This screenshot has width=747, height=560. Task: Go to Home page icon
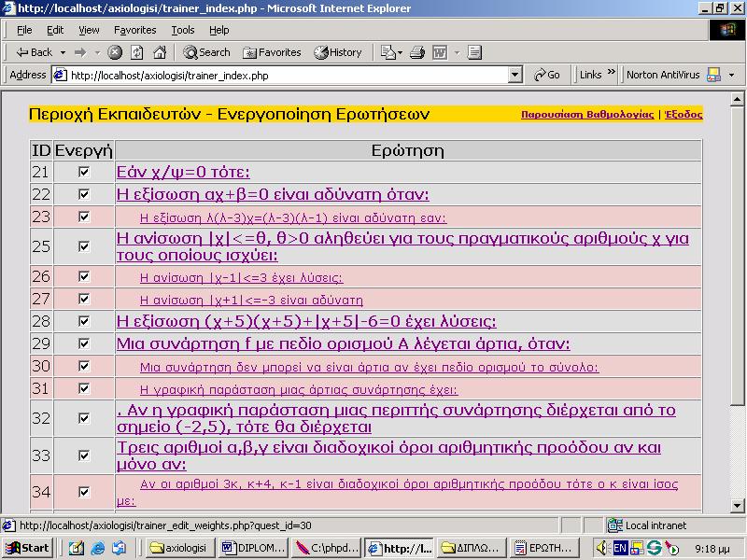click(x=160, y=52)
